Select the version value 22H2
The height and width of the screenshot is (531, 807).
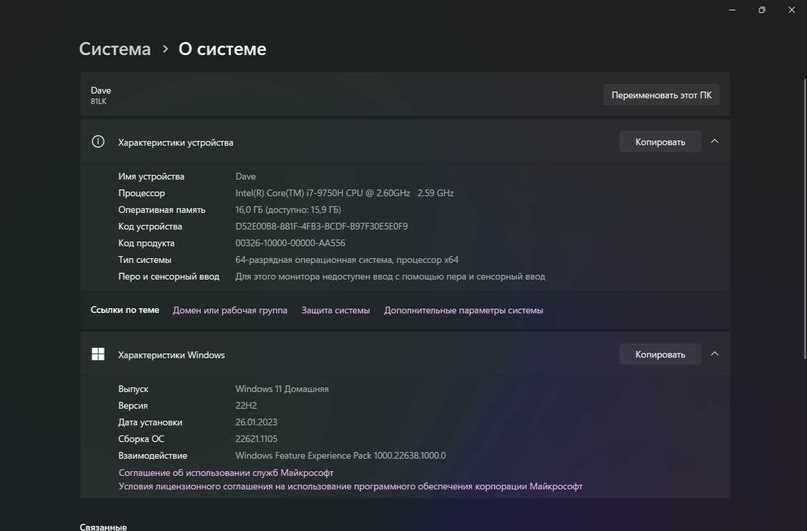coord(246,405)
